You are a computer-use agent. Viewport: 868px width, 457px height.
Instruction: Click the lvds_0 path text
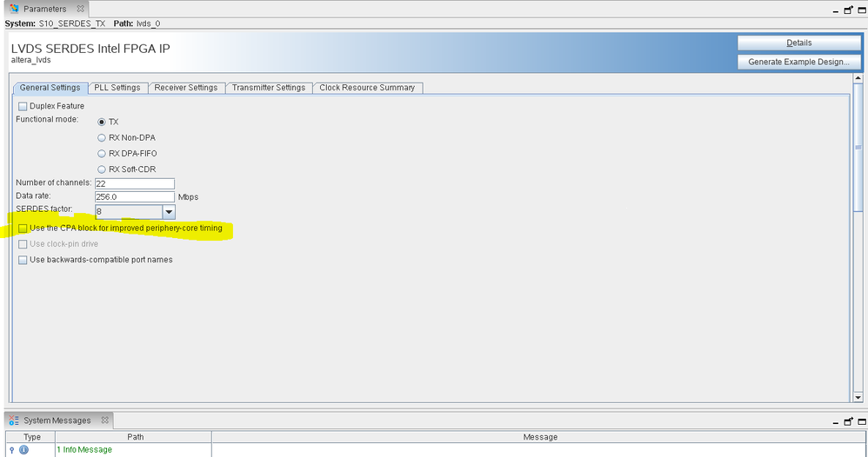[149, 23]
